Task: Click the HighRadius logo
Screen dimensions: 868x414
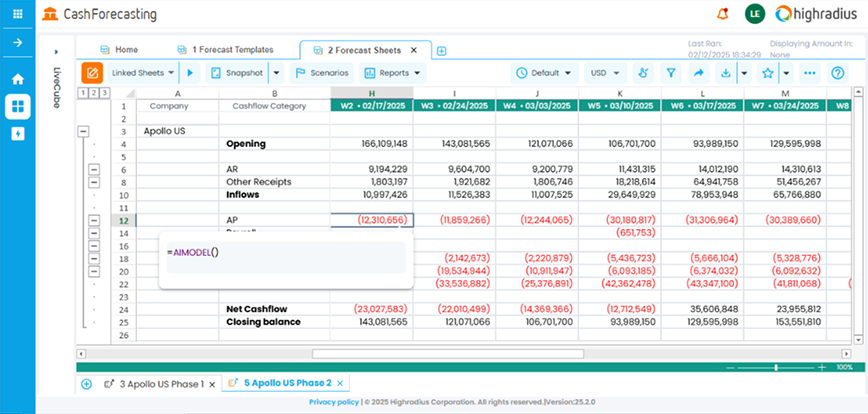Action: click(818, 14)
